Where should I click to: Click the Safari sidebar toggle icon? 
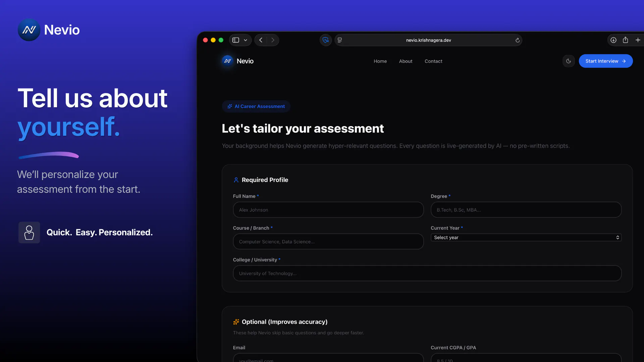[x=236, y=40]
